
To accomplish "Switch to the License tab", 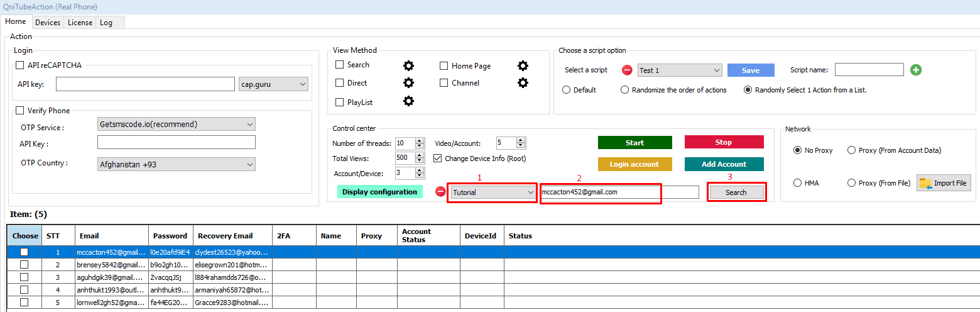I will coord(80,23).
